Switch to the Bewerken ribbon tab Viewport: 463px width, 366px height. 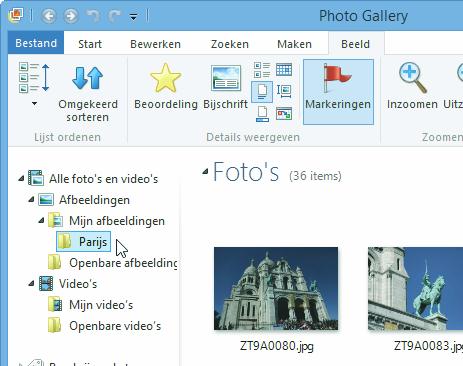pyautogui.click(x=155, y=44)
